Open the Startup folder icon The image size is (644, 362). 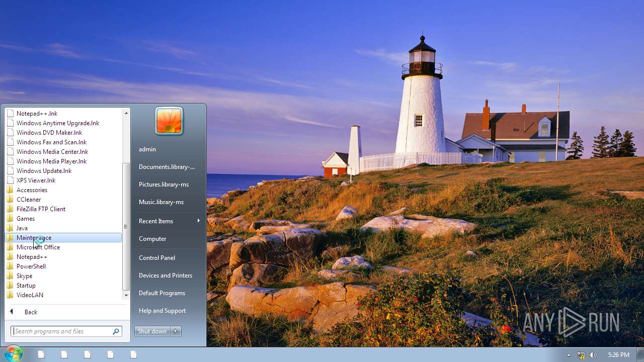coord(10,286)
